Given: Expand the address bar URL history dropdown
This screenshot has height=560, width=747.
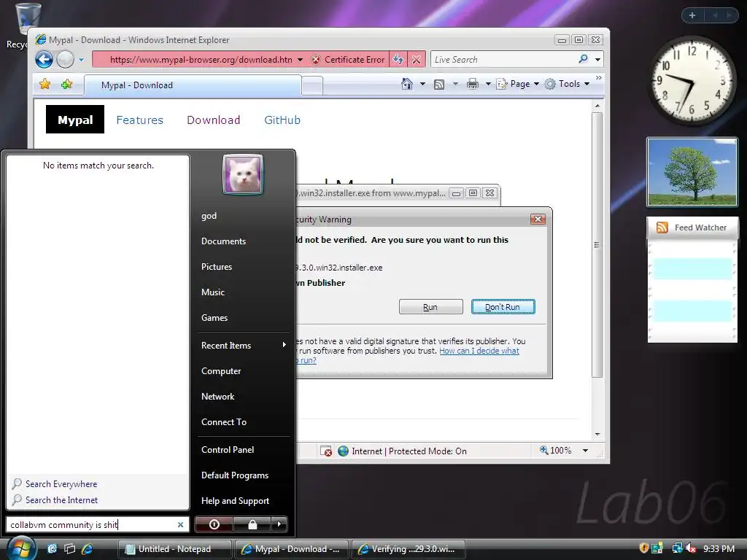Looking at the screenshot, I should [300, 60].
